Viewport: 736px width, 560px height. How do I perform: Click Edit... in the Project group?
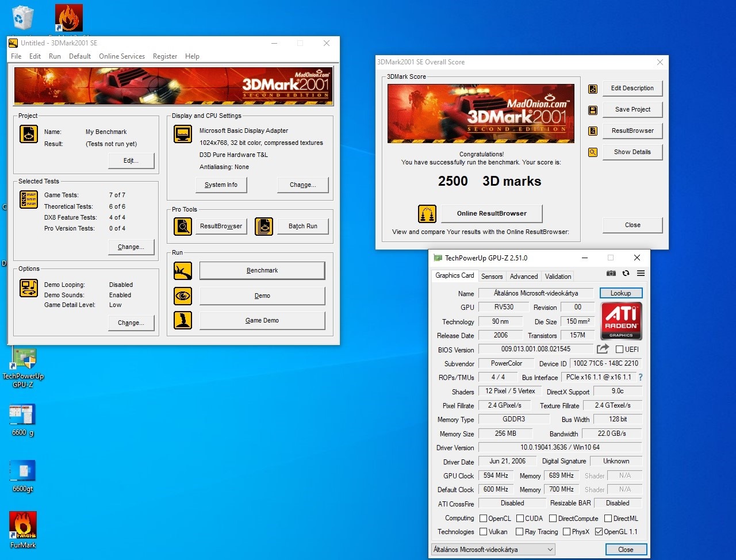pos(131,161)
